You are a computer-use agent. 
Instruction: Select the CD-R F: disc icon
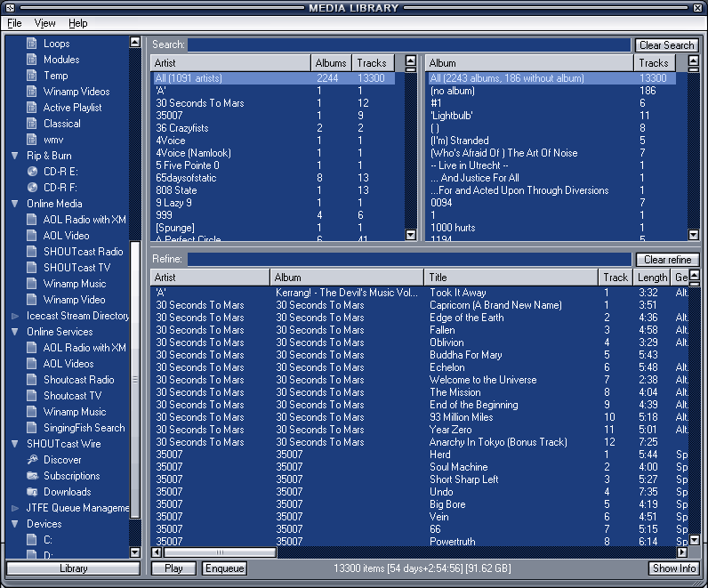point(32,188)
